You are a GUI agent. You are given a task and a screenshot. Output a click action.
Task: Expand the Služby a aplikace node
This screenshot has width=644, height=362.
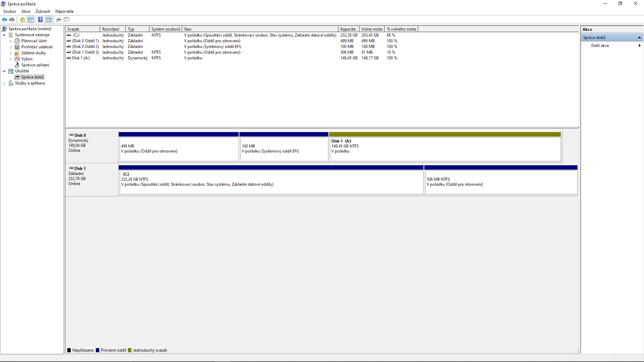[4, 83]
